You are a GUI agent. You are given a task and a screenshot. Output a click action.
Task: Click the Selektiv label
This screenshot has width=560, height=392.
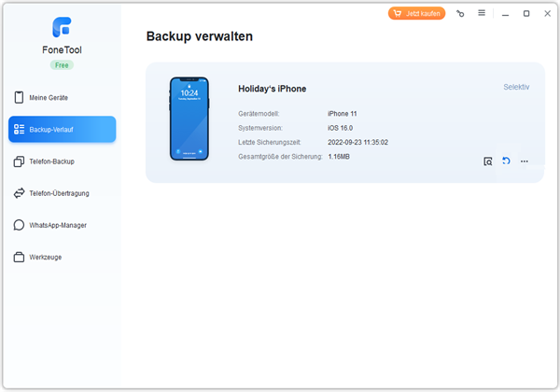coord(516,87)
